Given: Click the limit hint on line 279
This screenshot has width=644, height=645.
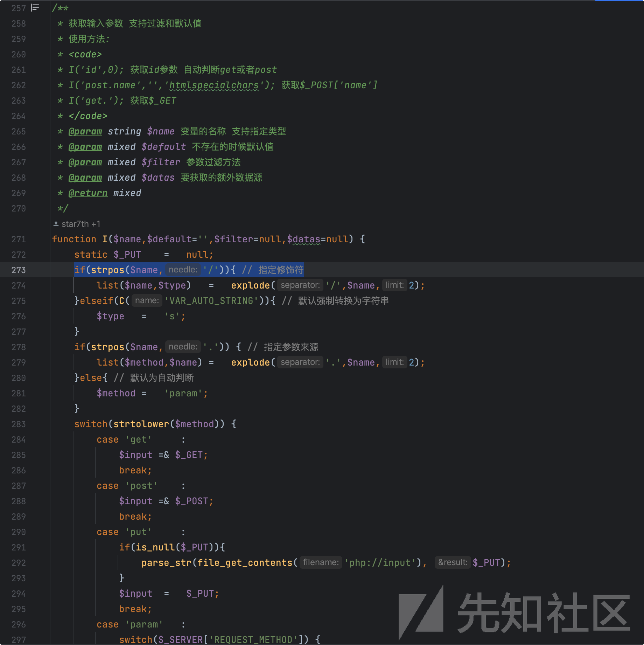Looking at the screenshot, I should (395, 362).
